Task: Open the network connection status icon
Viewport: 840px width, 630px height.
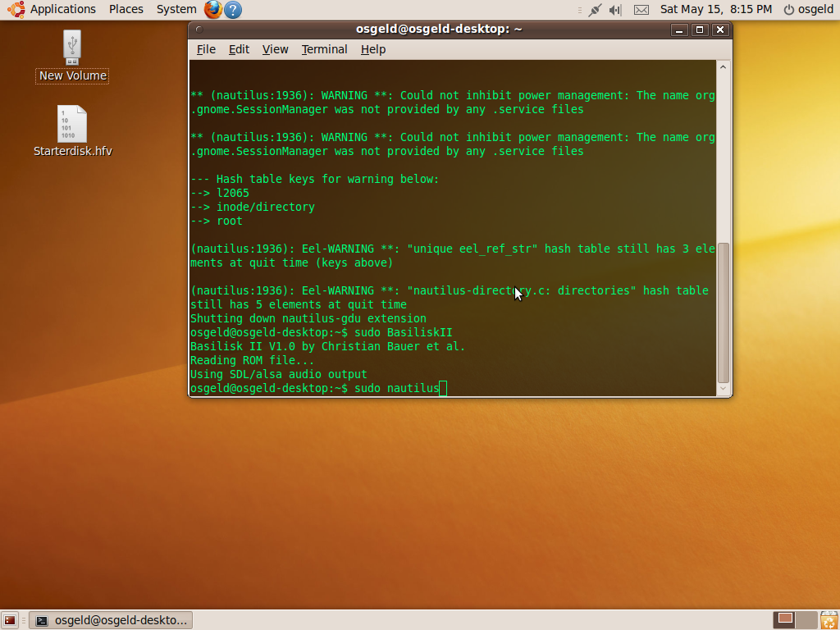Action: coord(595,10)
